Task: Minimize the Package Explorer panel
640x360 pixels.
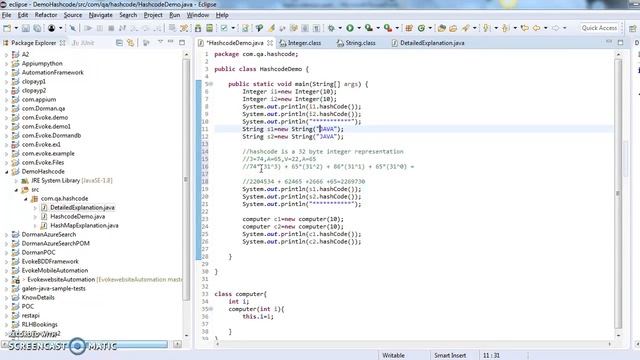Action: (x=171, y=42)
